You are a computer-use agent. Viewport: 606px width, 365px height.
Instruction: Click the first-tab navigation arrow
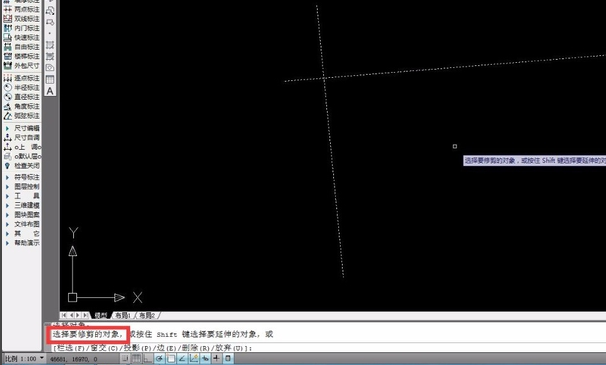pos(64,316)
